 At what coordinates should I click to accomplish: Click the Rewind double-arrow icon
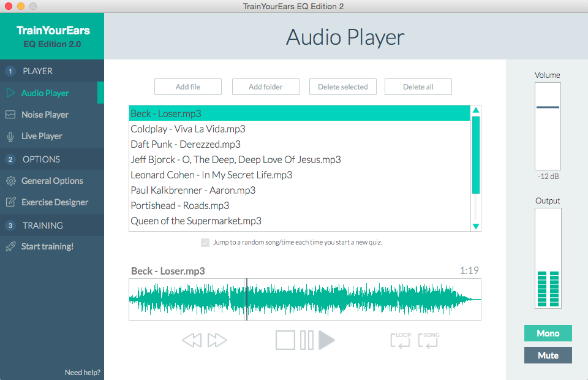[x=192, y=340]
